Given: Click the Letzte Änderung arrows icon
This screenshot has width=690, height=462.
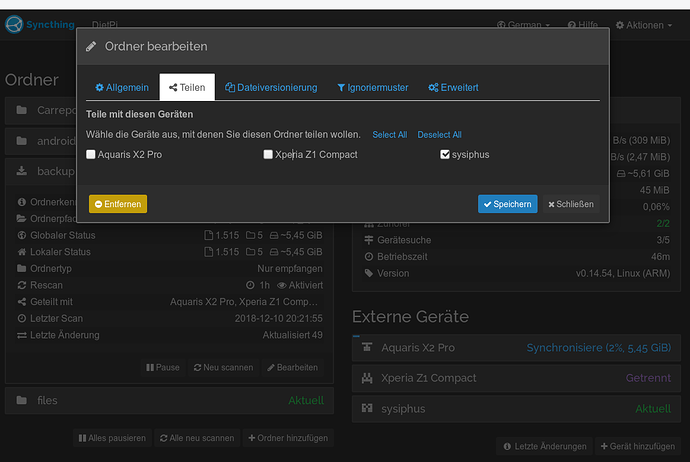Looking at the screenshot, I should tap(22, 335).
